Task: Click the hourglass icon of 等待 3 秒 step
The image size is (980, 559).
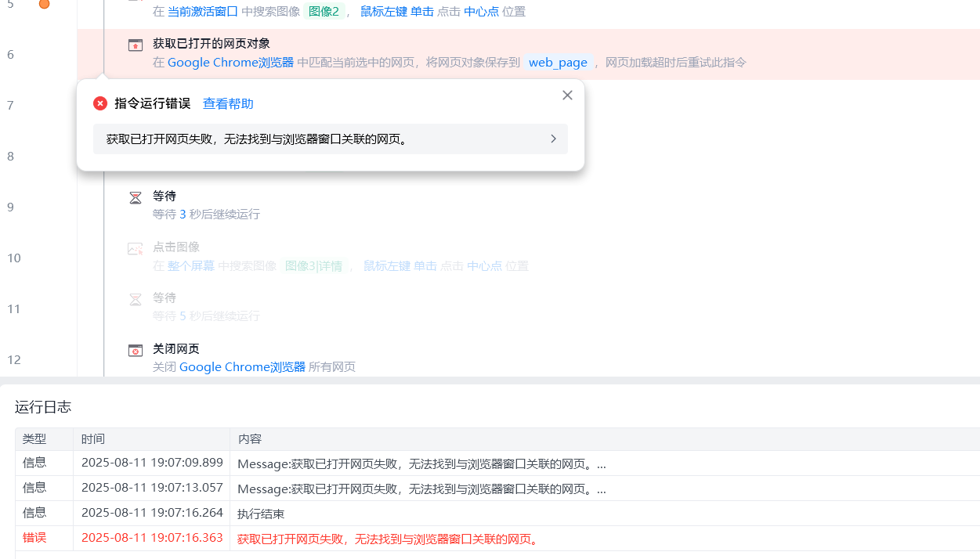Action: 136,198
